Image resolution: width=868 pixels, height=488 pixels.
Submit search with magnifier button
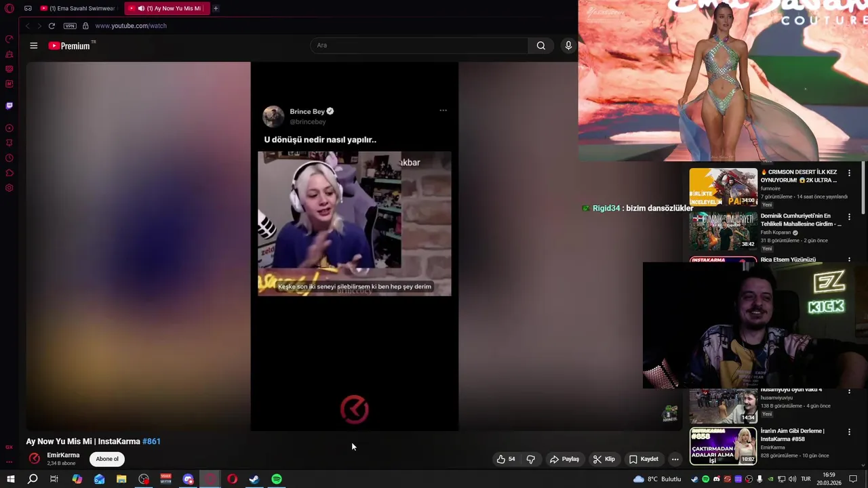point(540,45)
